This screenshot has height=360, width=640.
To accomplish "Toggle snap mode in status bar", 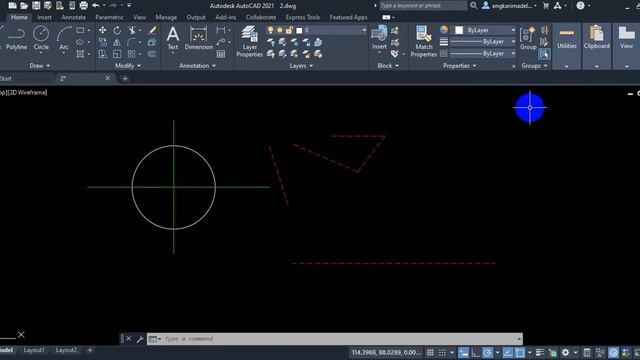I will [442, 353].
